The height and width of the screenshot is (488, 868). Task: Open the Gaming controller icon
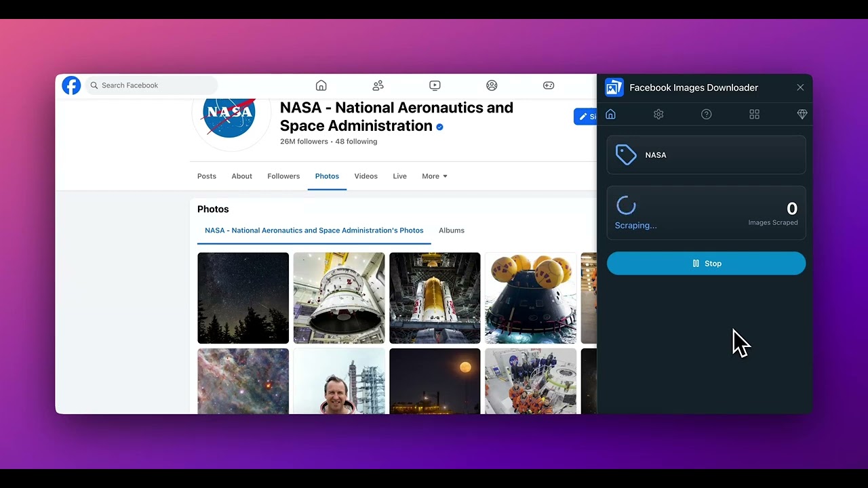point(549,85)
